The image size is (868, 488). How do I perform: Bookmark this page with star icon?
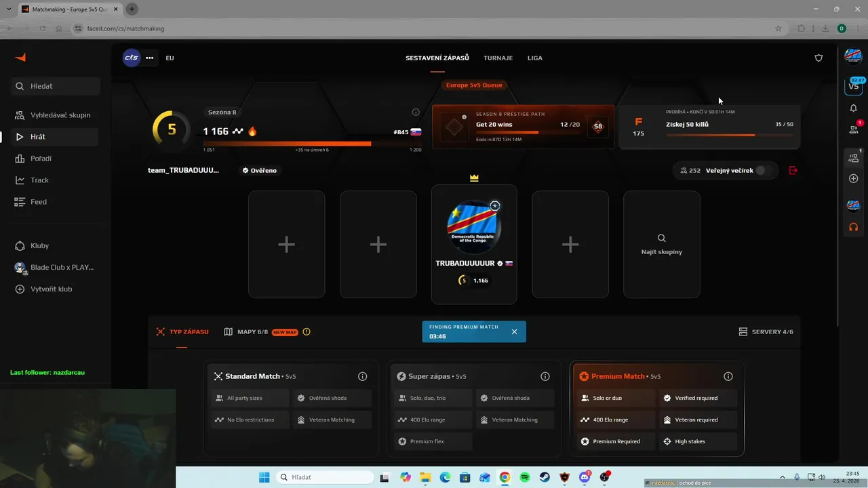(778, 28)
